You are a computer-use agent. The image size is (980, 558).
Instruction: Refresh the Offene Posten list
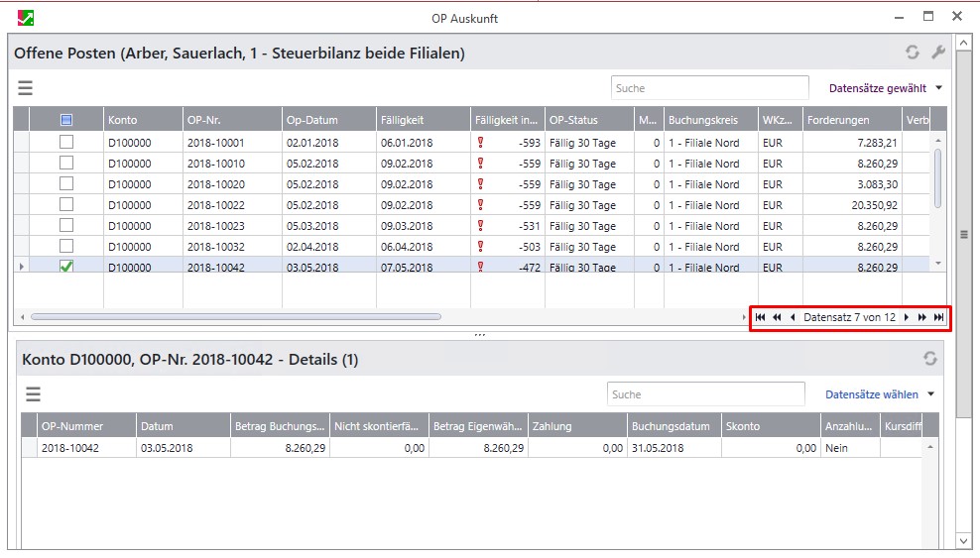coord(912,54)
